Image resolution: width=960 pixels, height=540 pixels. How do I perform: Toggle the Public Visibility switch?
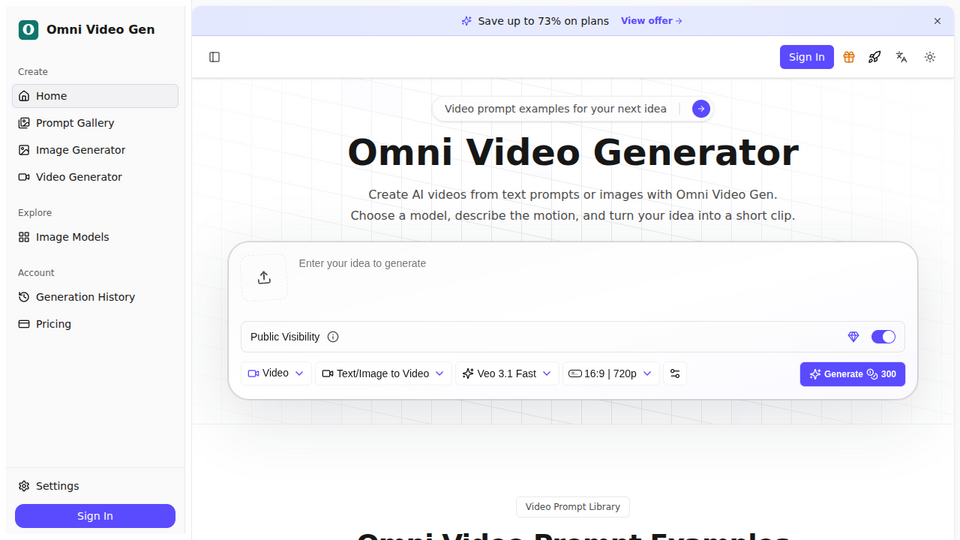883,337
